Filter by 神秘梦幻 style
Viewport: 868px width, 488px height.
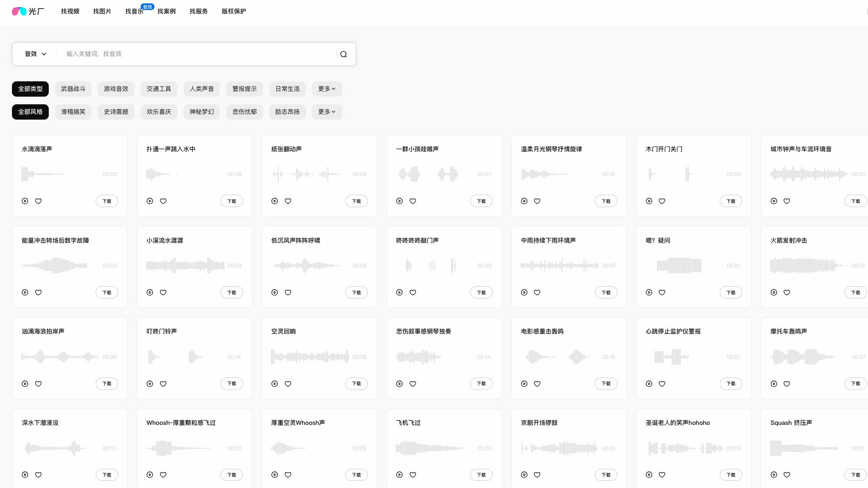[x=202, y=112]
